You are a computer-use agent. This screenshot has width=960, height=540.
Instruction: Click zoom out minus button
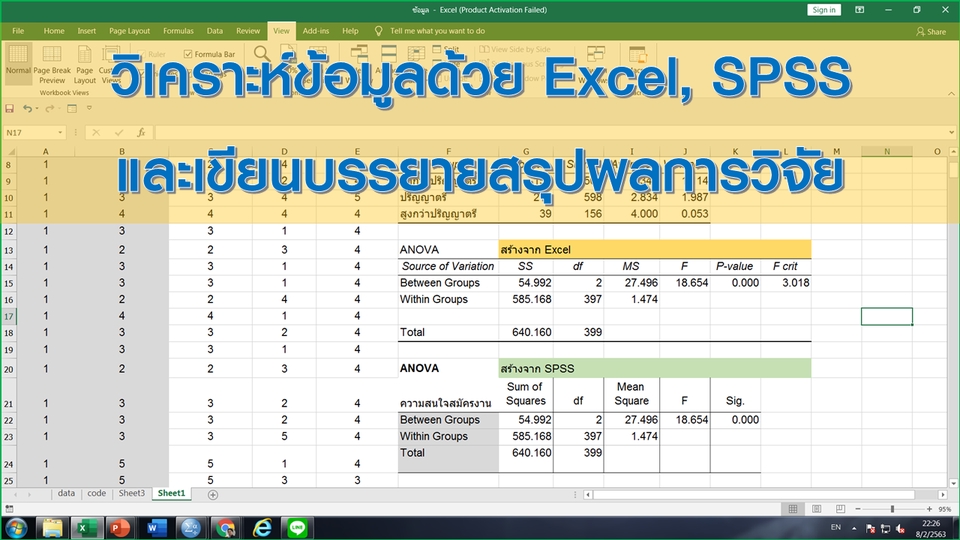(x=858, y=509)
